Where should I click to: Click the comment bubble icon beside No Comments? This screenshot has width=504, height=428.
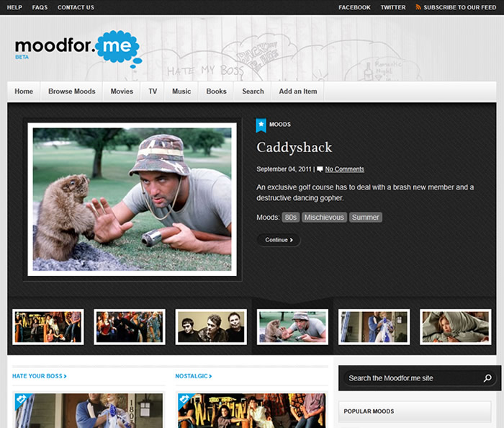320,169
